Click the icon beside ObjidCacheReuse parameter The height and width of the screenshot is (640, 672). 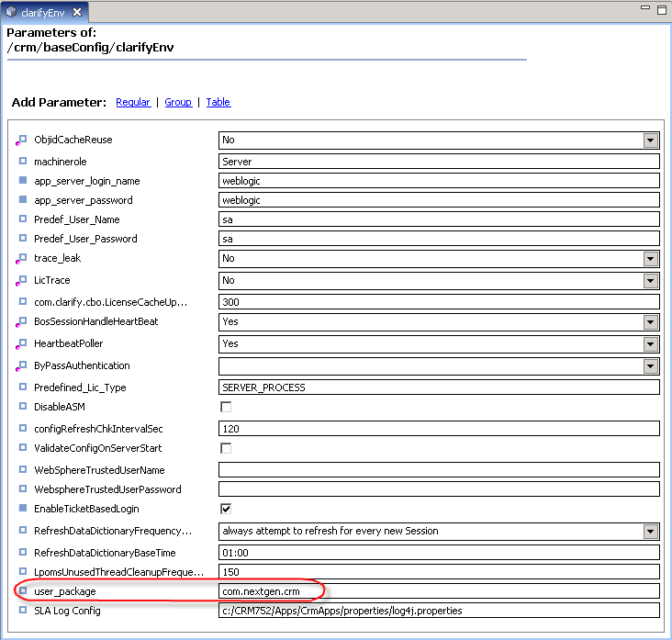pyautogui.click(x=22, y=140)
